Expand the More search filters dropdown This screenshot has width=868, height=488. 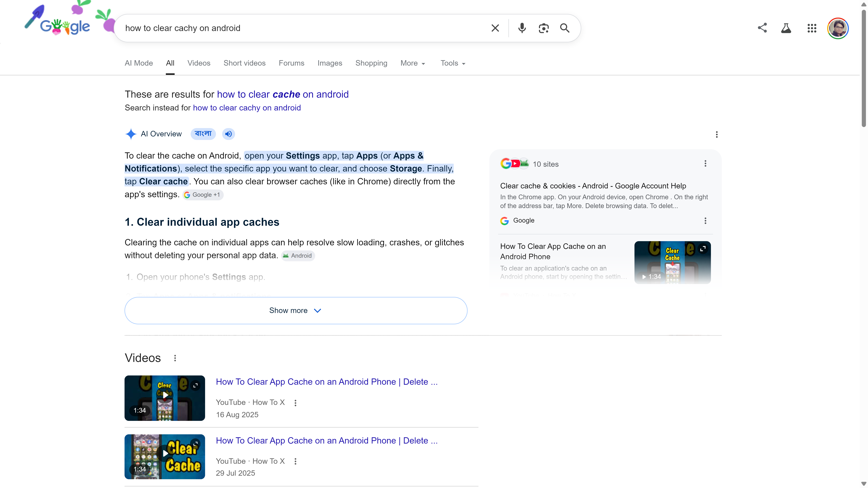click(413, 63)
